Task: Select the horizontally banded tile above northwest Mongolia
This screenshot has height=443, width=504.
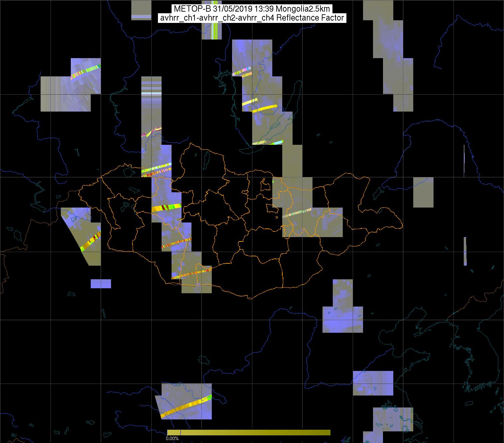Action: [151, 86]
